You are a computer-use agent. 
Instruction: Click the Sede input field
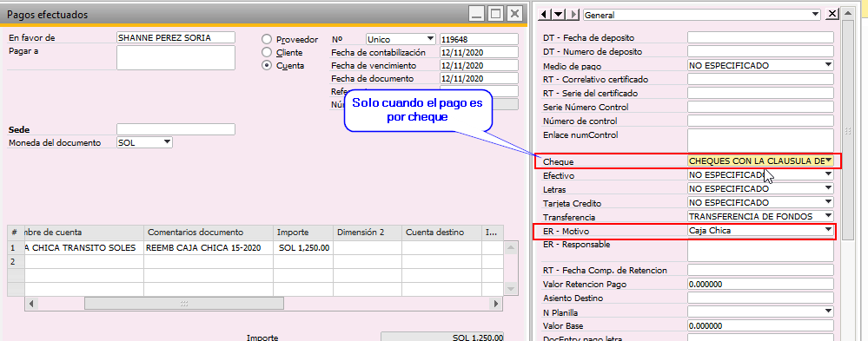tap(176, 129)
